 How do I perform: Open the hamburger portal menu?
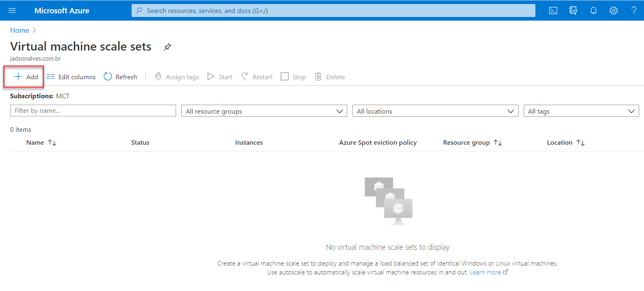[12, 11]
